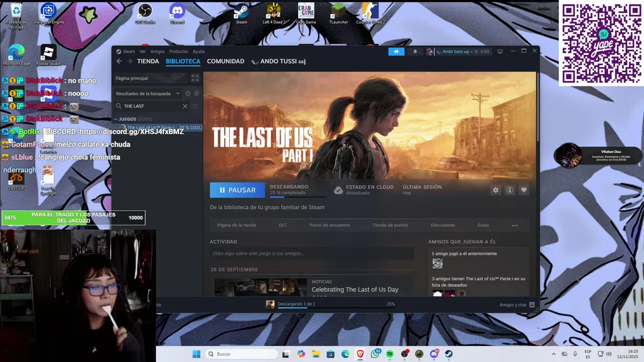644x362 pixels.
Task: Switch Steam to Big Picture mode
Action: click(x=500, y=51)
